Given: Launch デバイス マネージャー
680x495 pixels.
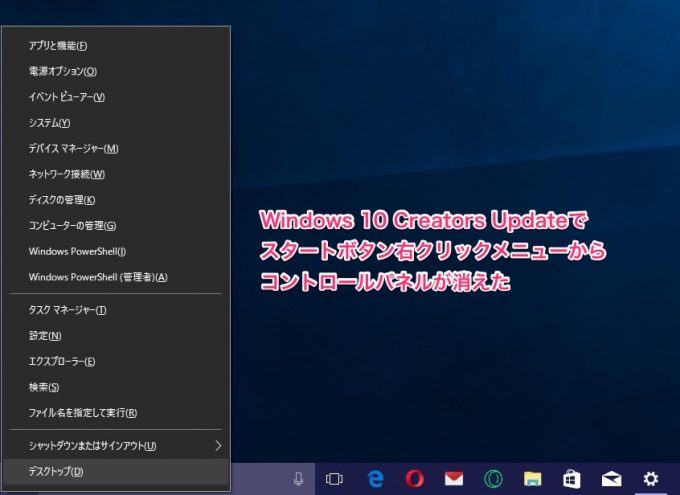Looking at the screenshot, I should coord(116,148).
